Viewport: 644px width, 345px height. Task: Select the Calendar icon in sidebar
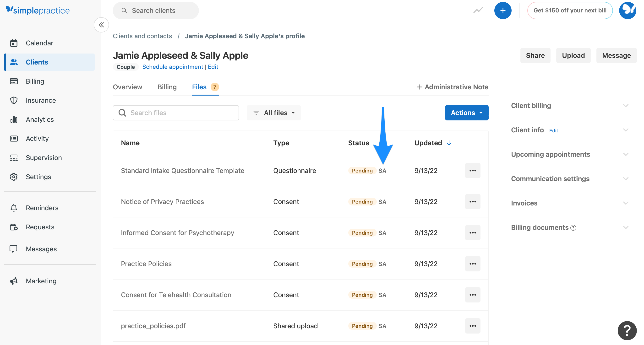click(x=14, y=43)
